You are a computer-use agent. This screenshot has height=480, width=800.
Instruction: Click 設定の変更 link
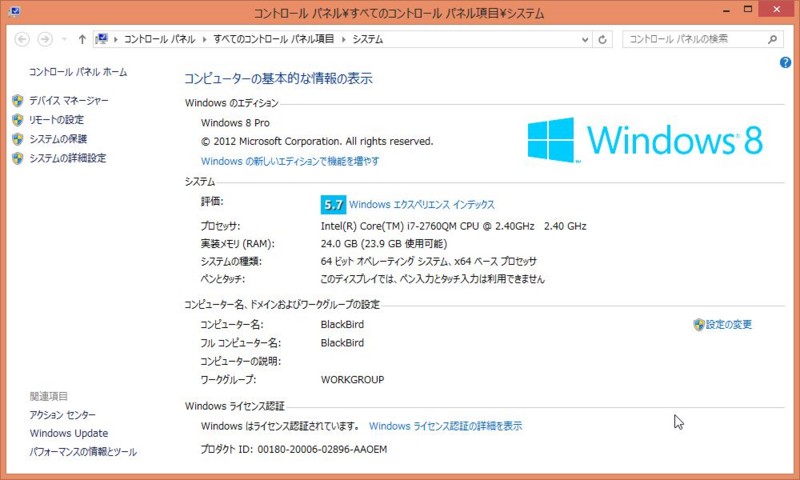point(729,324)
